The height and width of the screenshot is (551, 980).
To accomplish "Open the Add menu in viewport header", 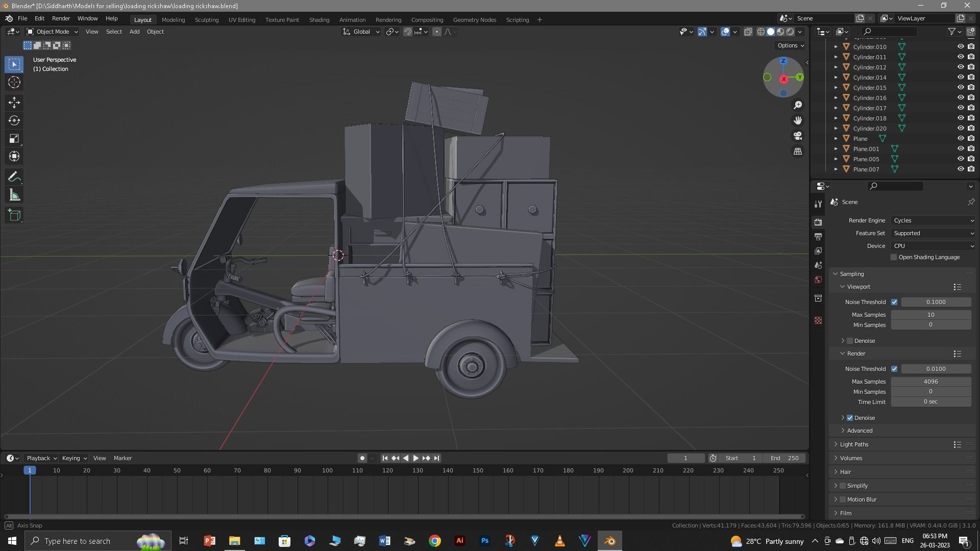I will tap(134, 32).
